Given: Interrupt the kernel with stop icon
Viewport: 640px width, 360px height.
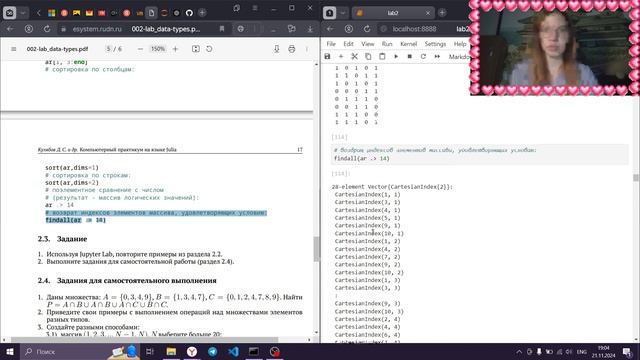Looking at the screenshot, I should coord(409,56).
